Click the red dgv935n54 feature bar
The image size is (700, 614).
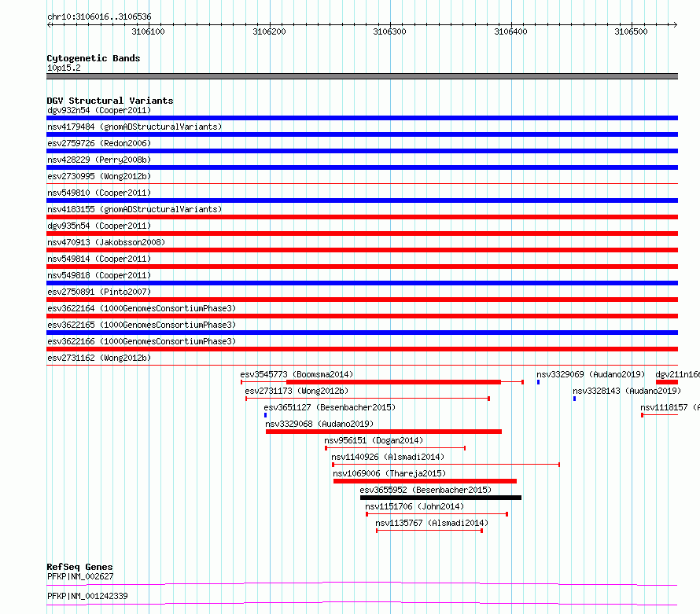point(362,233)
